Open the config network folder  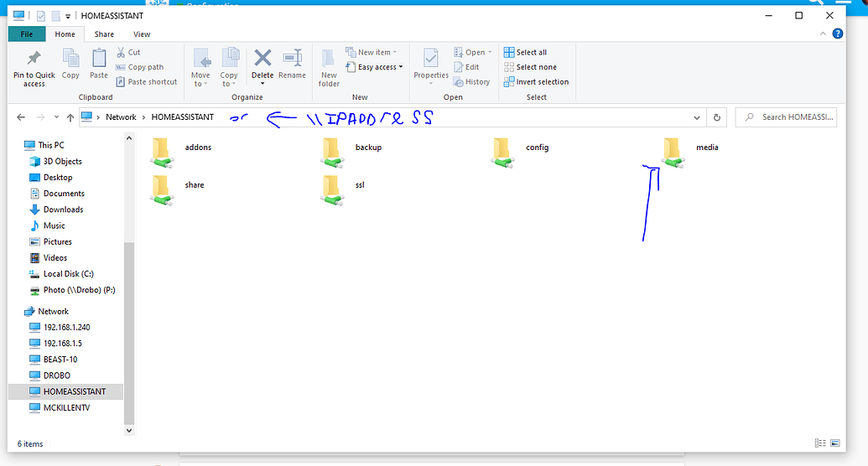(519, 152)
